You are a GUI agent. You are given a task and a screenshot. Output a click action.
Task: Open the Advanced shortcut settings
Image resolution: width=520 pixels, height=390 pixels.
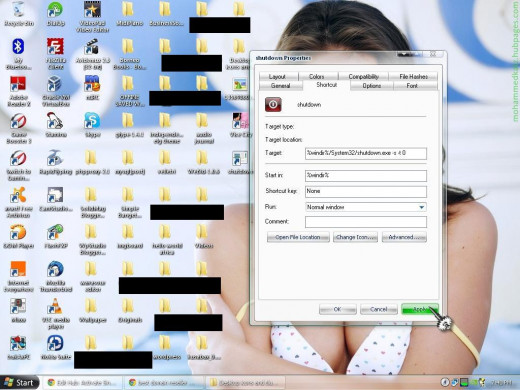[404, 237]
